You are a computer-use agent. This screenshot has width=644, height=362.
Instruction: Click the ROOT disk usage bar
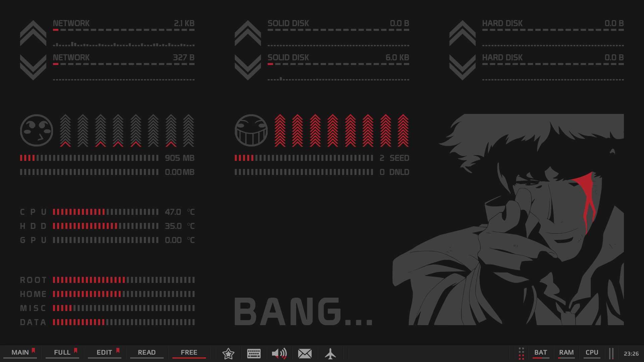124,280
